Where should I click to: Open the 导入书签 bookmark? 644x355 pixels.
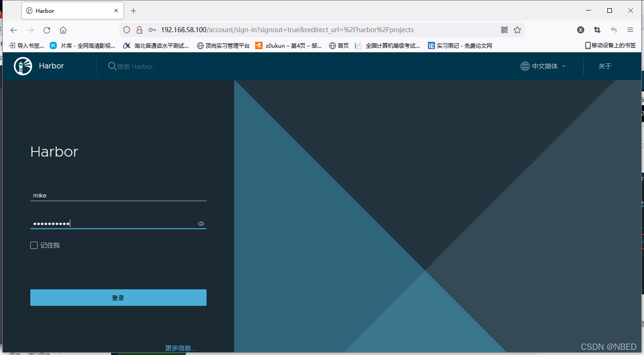pos(27,45)
